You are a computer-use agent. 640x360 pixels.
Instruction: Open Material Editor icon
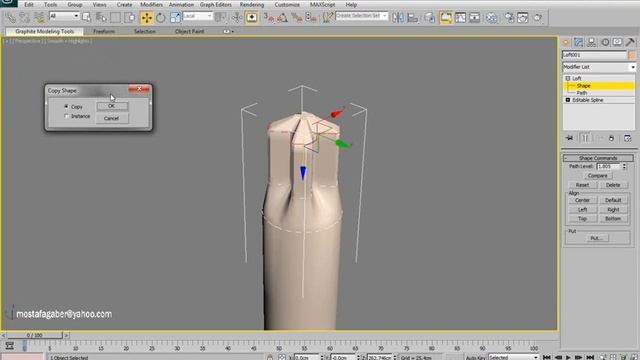[x=491, y=18]
